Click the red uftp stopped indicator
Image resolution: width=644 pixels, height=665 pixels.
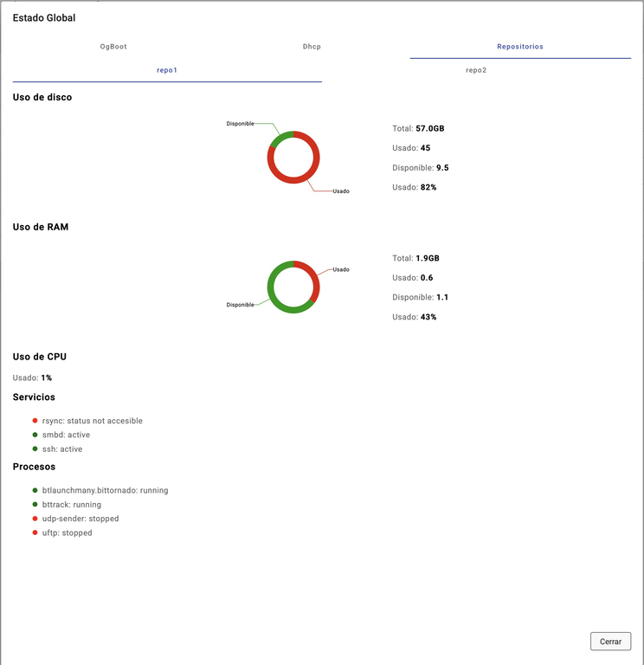35,533
